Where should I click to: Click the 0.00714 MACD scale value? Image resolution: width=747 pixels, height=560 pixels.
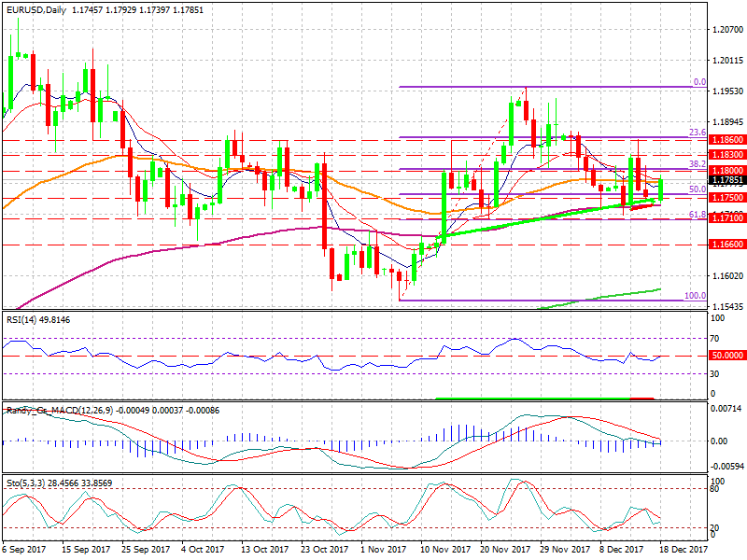coord(726,409)
